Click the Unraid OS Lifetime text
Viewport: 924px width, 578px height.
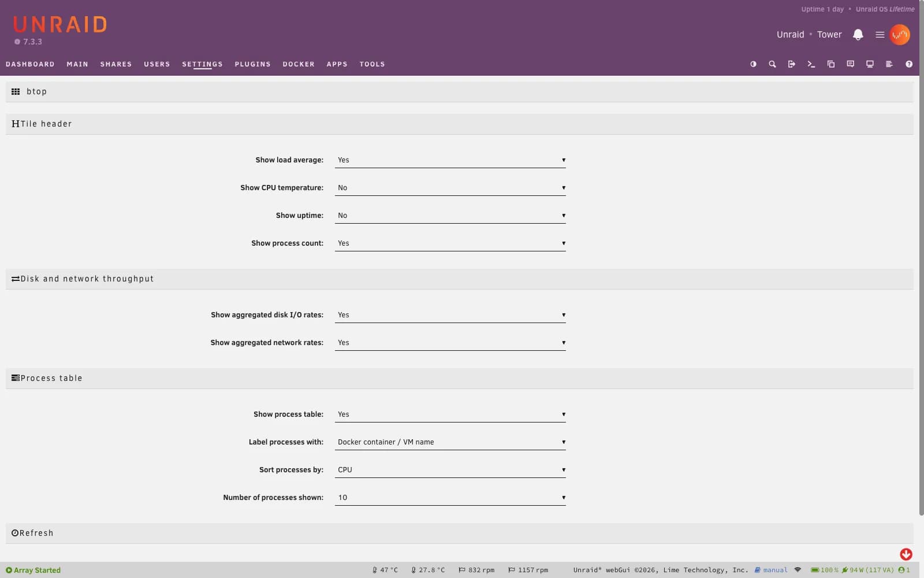point(885,9)
